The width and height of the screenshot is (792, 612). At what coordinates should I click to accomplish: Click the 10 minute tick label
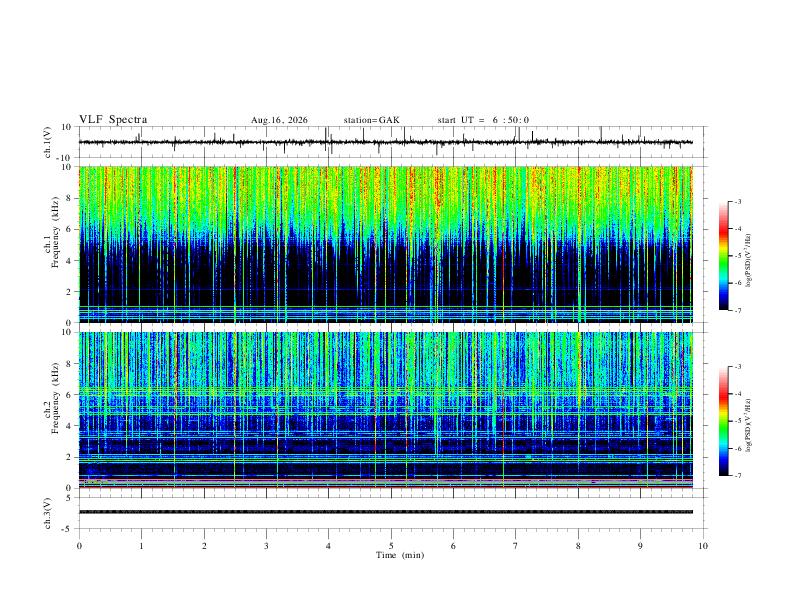click(703, 546)
